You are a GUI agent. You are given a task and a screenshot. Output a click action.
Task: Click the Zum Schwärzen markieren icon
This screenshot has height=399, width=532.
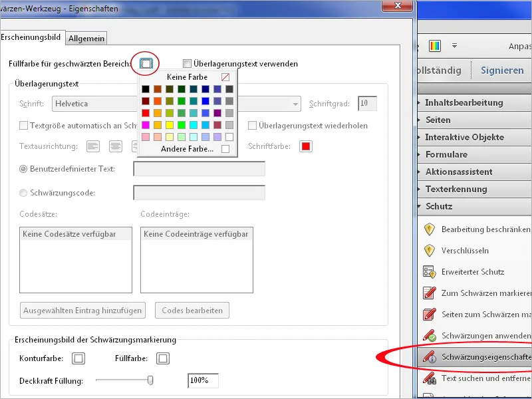pos(429,293)
